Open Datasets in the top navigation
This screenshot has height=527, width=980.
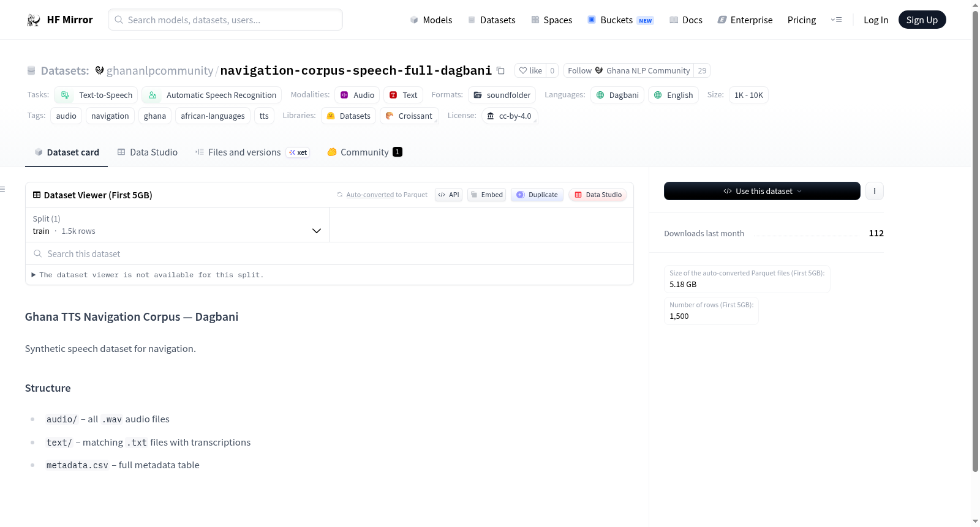coord(491,20)
